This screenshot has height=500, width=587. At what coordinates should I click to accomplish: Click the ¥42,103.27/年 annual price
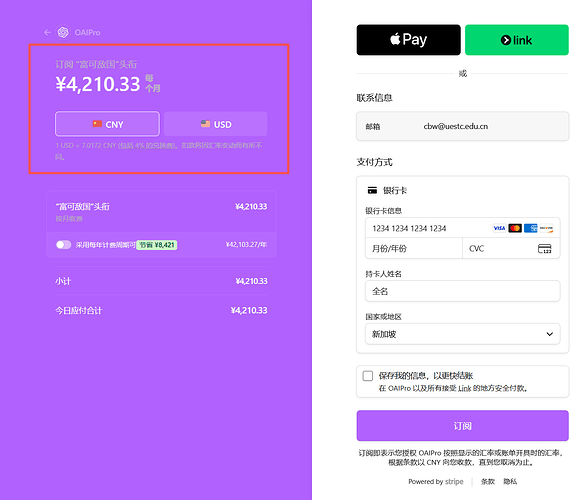pyautogui.click(x=246, y=245)
